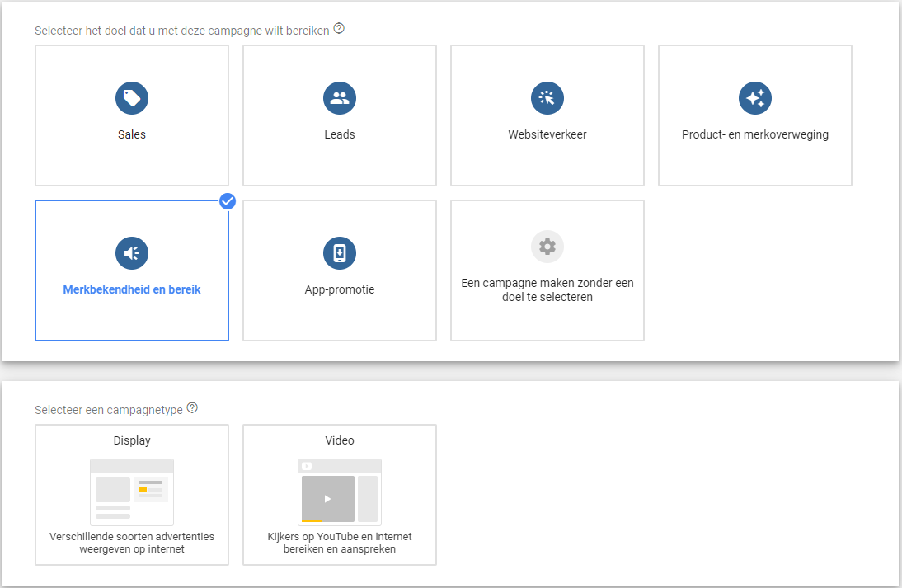Viewport: 902px width, 588px height.
Task: Click the Display campaign type illustration
Action: tap(132, 492)
